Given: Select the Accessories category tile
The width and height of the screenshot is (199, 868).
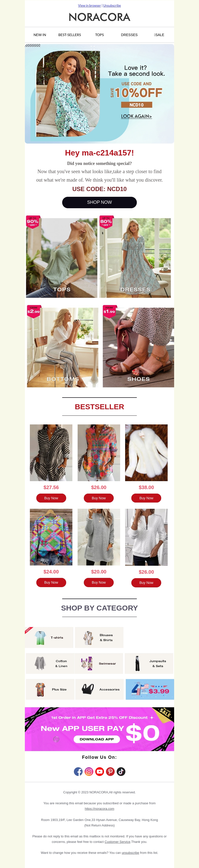Looking at the screenshot, I should pyautogui.click(x=99, y=689).
